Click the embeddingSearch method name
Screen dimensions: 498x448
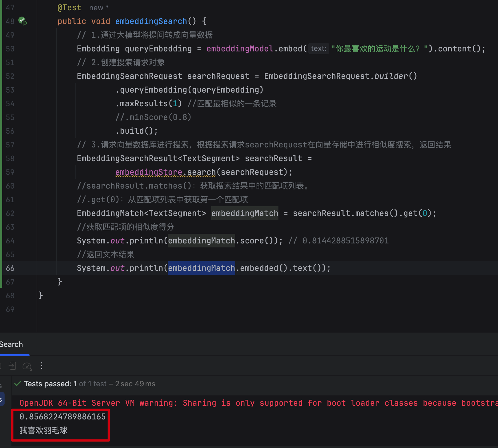coord(151,21)
